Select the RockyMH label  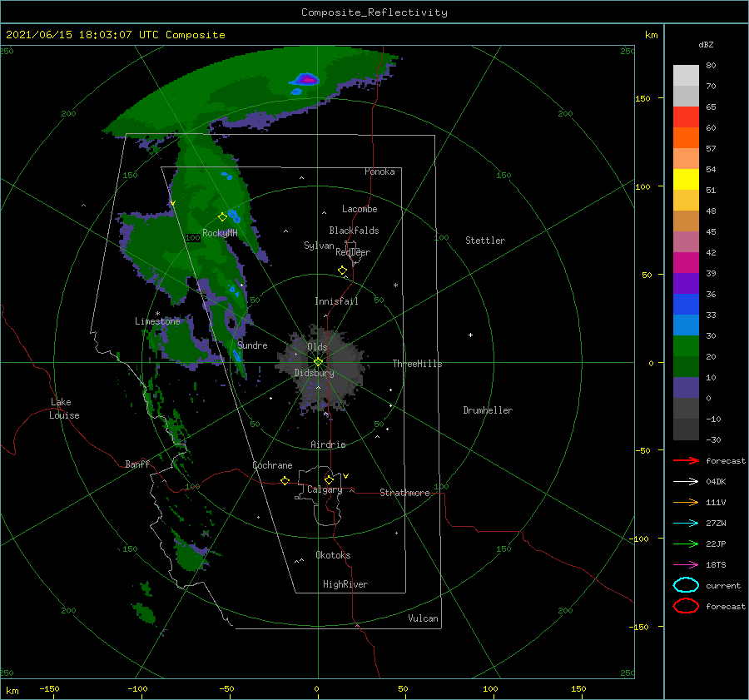click(x=220, y=233)
